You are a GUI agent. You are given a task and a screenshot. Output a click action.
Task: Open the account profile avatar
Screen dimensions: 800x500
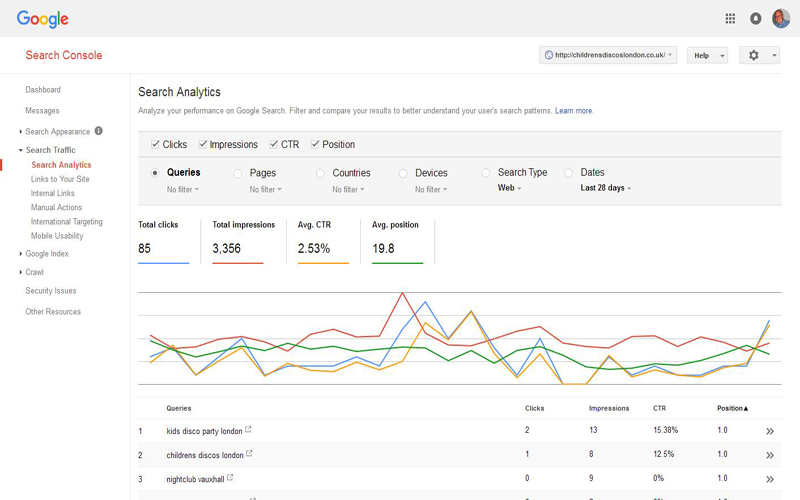(781, 19)
